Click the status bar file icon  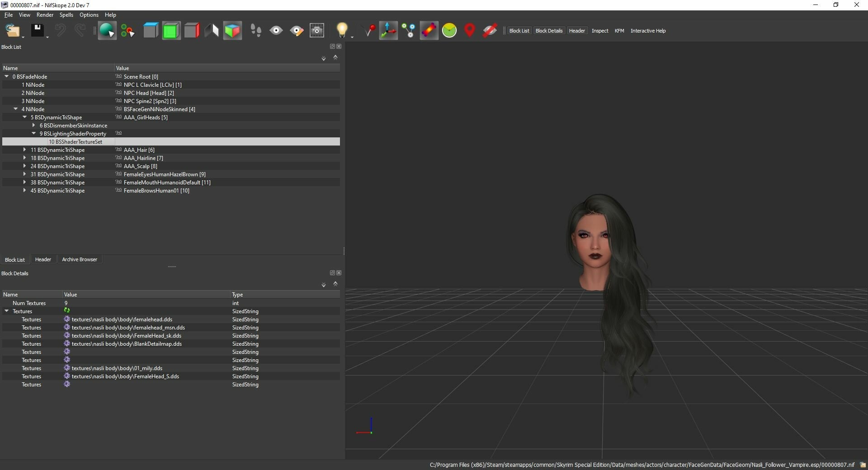click(863, 465)
